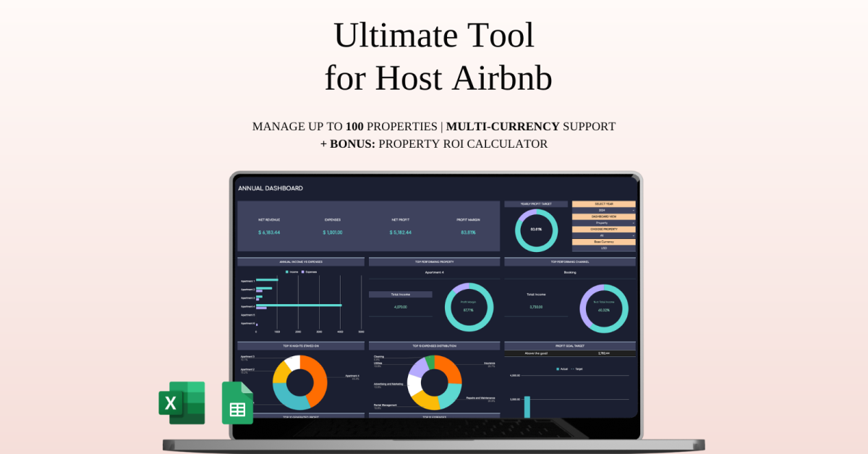The height and width of the screenshot is (454, 868).
Task: Click the Income legend color swatch
Action: click(288, 272)
